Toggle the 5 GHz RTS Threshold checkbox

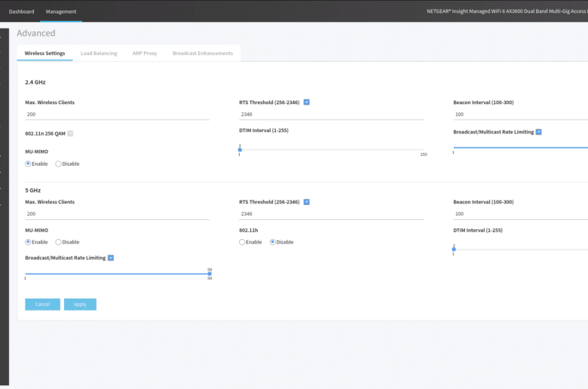tap(307, 202)
